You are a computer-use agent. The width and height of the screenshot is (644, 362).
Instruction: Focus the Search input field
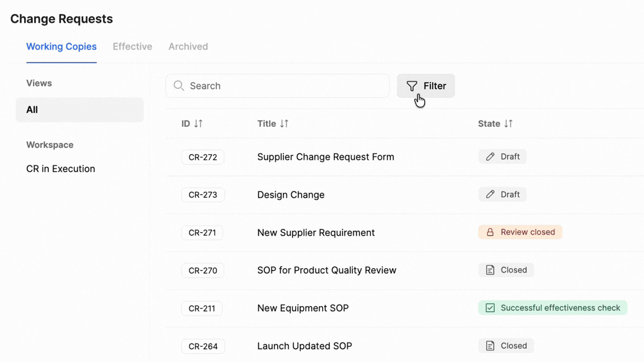[277, 86]
